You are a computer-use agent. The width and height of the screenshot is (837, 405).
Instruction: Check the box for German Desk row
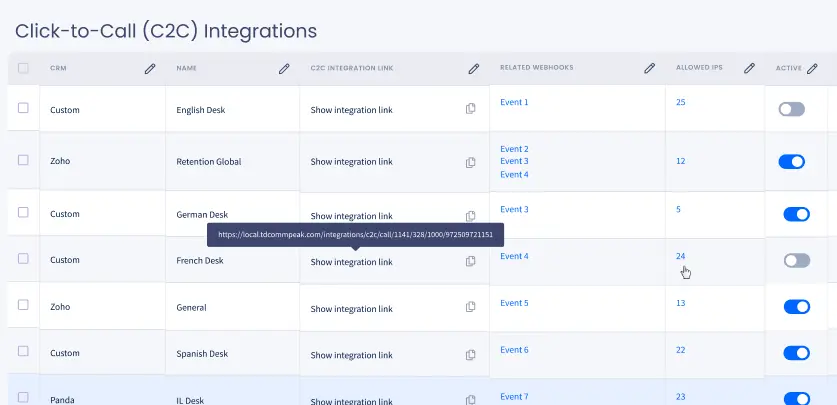[23, 213]
